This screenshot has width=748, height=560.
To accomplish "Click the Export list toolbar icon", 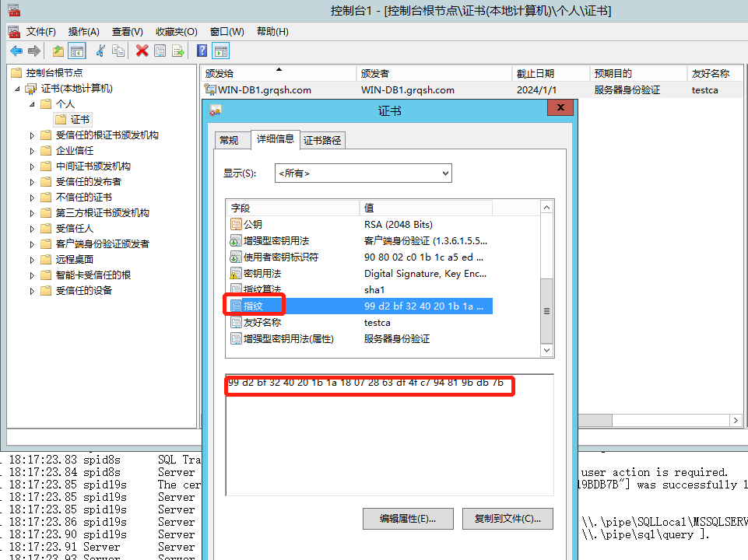I will 178,51.
